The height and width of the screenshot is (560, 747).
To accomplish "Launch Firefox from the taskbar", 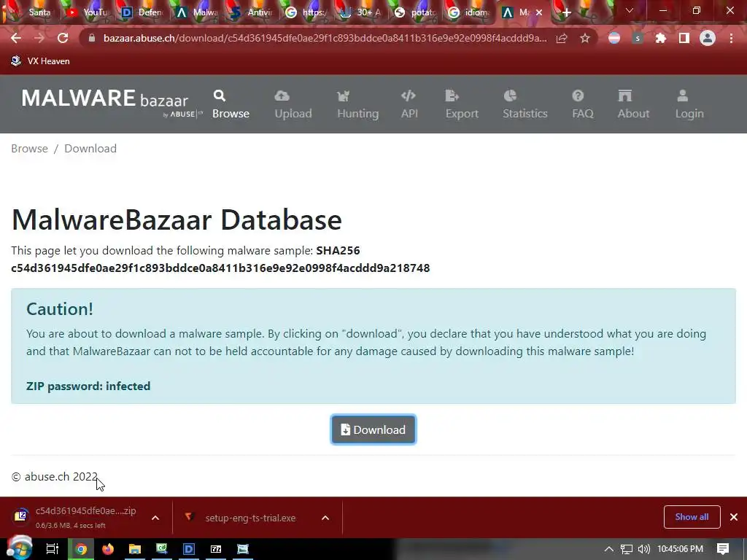I will pyautogui.click(x=108, y=549).
